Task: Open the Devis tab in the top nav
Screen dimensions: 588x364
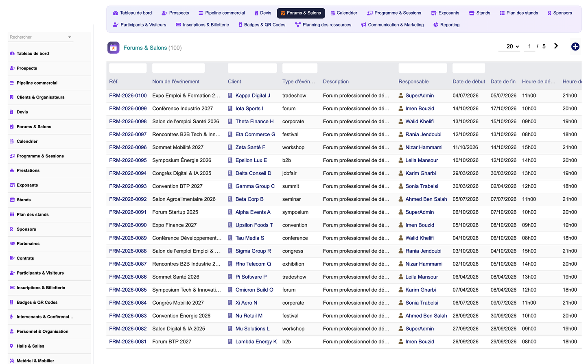Action: [262, 13]
